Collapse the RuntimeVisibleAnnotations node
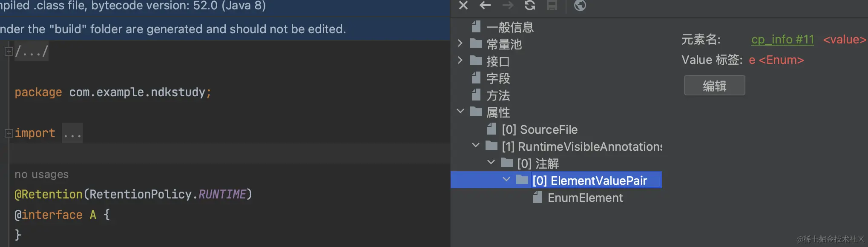This screenshot has width=868, height=247. click(x=475, y=145)
